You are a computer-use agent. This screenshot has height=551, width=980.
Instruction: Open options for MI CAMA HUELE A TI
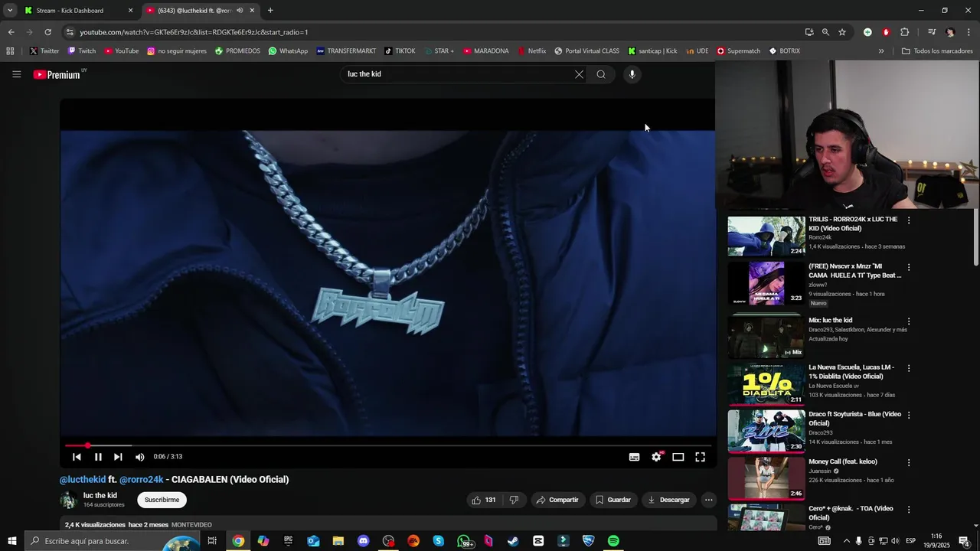909,268
